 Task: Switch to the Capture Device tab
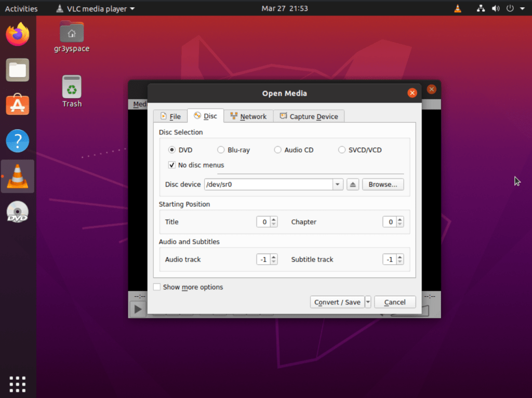click(309, 116)
